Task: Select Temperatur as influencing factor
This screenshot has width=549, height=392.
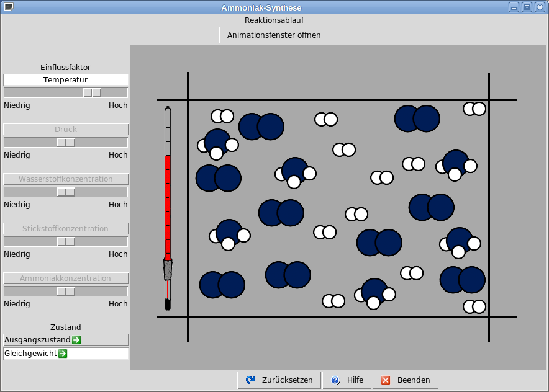Action: [66, 80]
